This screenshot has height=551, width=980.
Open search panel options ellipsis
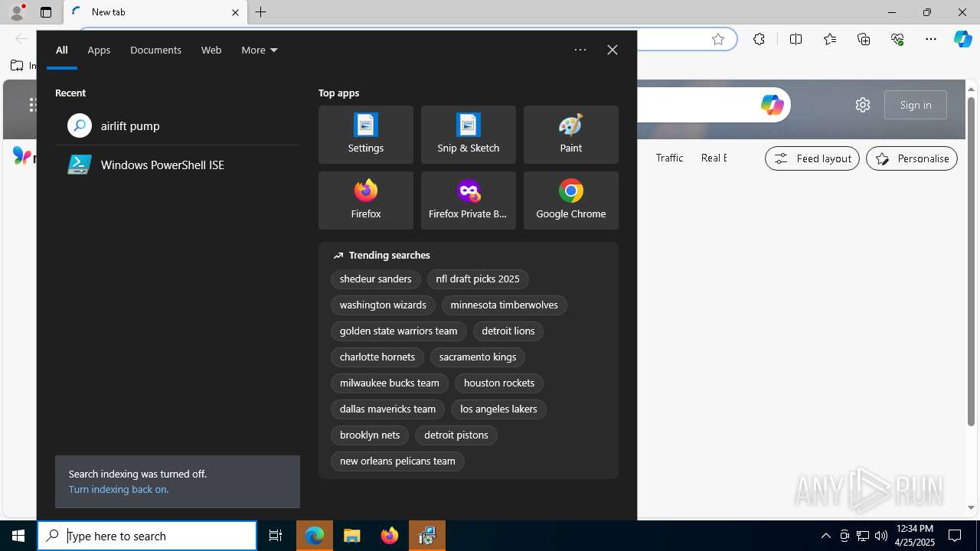580,50
